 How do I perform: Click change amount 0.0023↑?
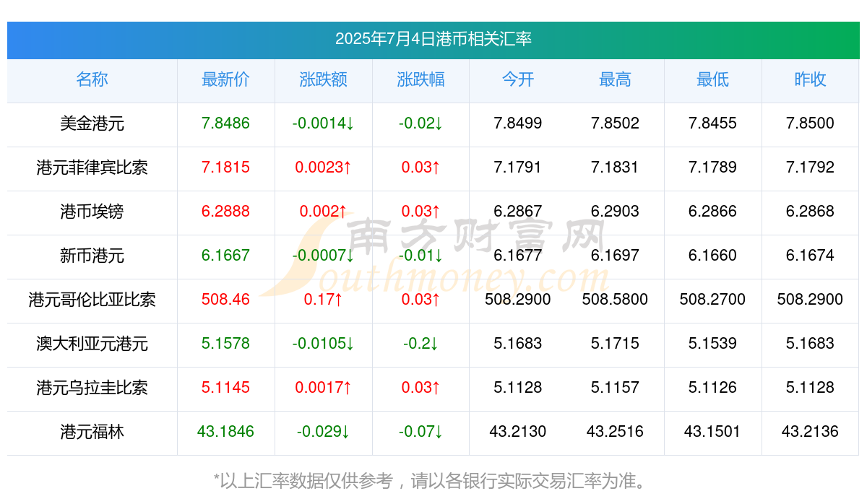coord(323,168)
